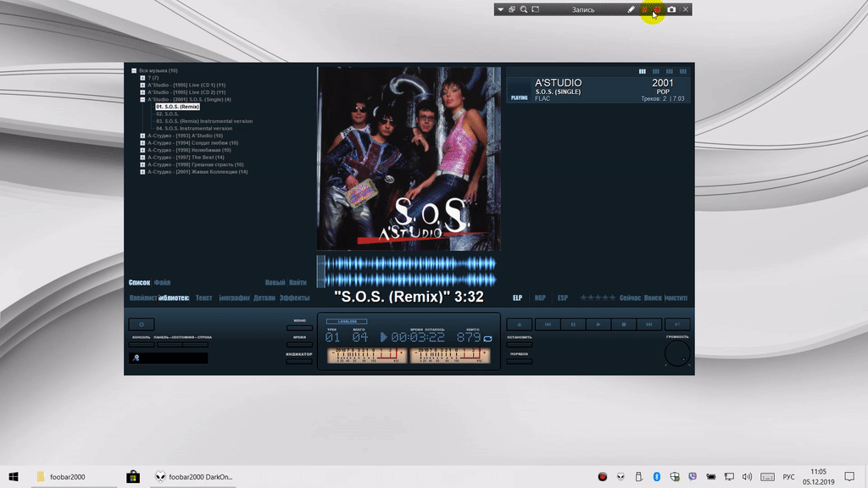Toggle the ELP panel mode

coord(517,298)
